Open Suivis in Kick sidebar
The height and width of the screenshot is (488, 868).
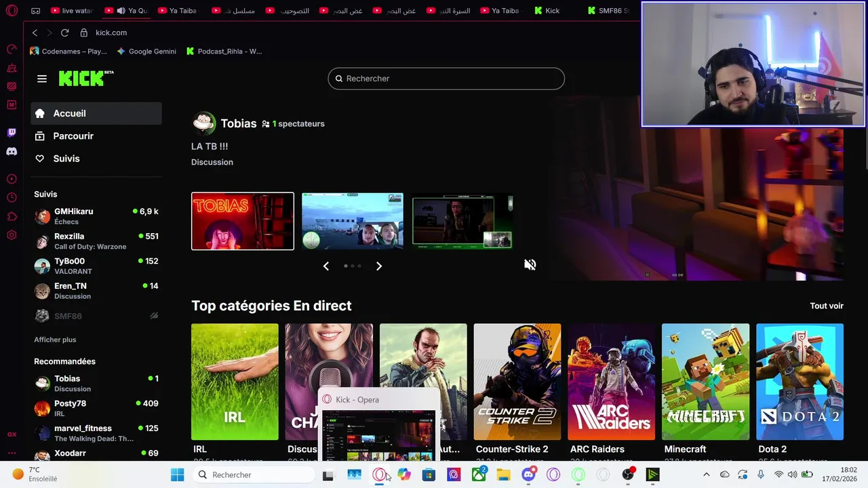tap(96, 158)
